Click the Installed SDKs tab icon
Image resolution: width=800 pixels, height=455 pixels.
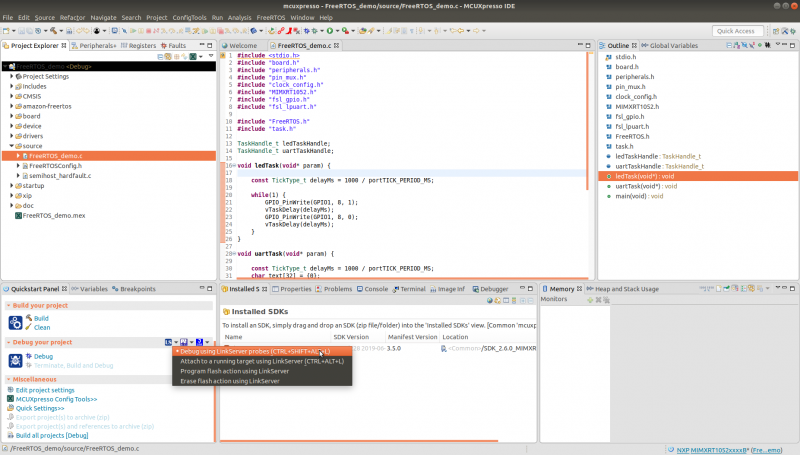(x=225, y=289)
